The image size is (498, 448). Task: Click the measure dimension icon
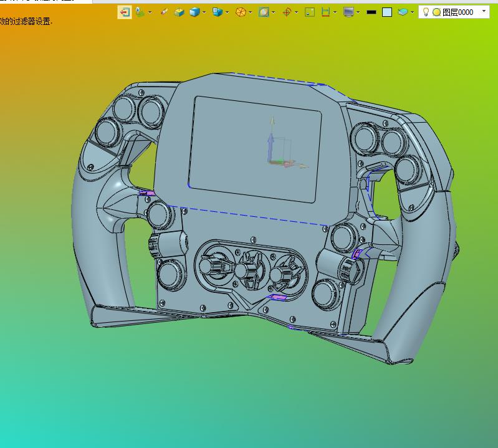tap(325, 12)
